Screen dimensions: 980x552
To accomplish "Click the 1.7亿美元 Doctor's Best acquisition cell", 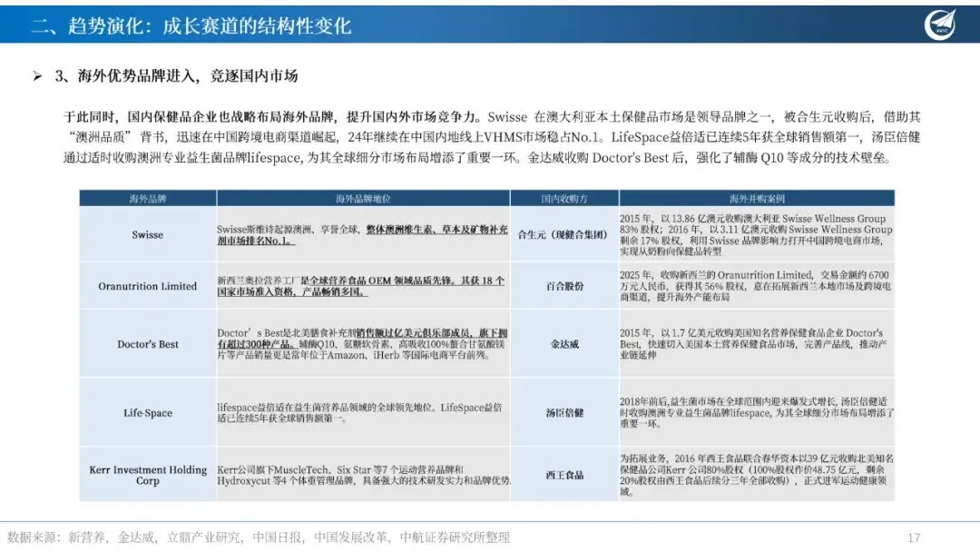I will click(757, 344).
